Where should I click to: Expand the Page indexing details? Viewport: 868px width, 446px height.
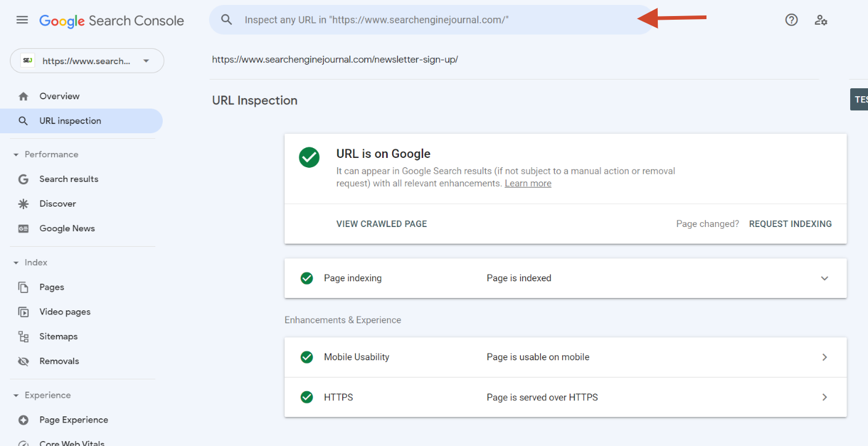pos(824,278)
